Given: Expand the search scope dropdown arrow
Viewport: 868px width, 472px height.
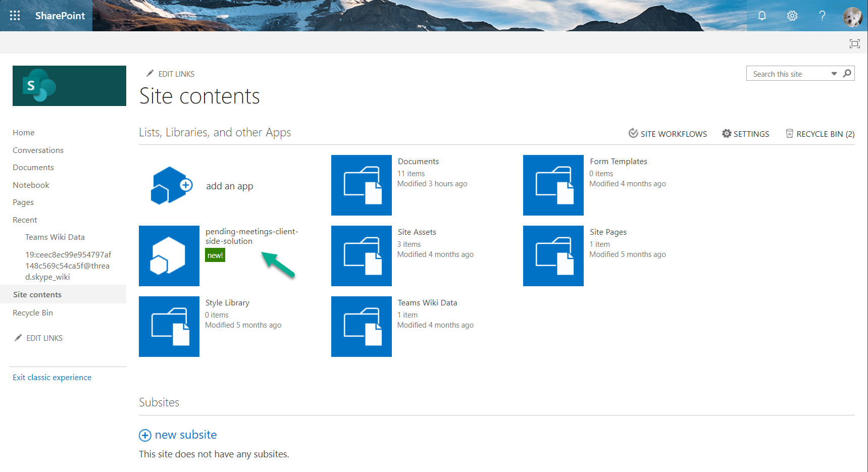Looking at the screenshot, I should (834, 74).
